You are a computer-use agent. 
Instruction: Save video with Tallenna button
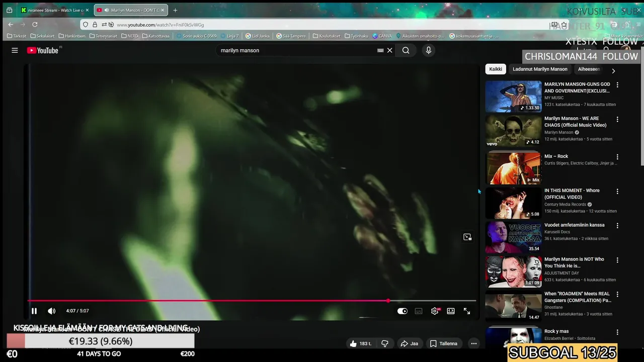[x=444, y=343]
